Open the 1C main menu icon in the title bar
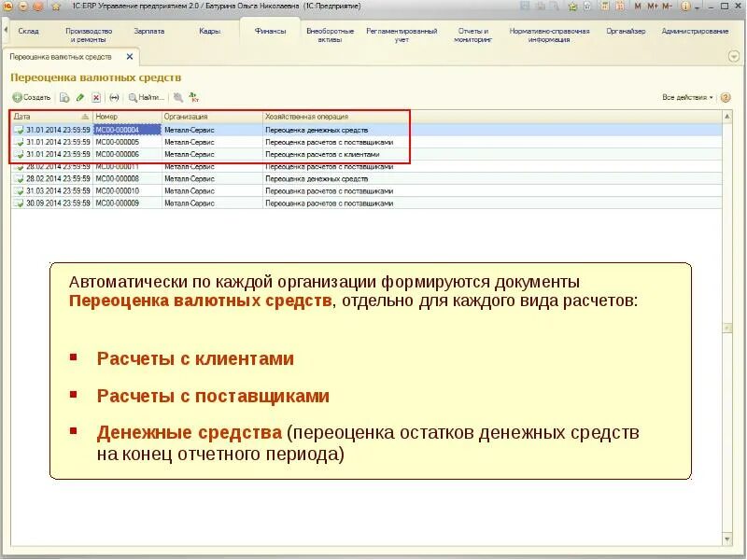This screenshot has width=747, height=560. click(x=7, y=7)
